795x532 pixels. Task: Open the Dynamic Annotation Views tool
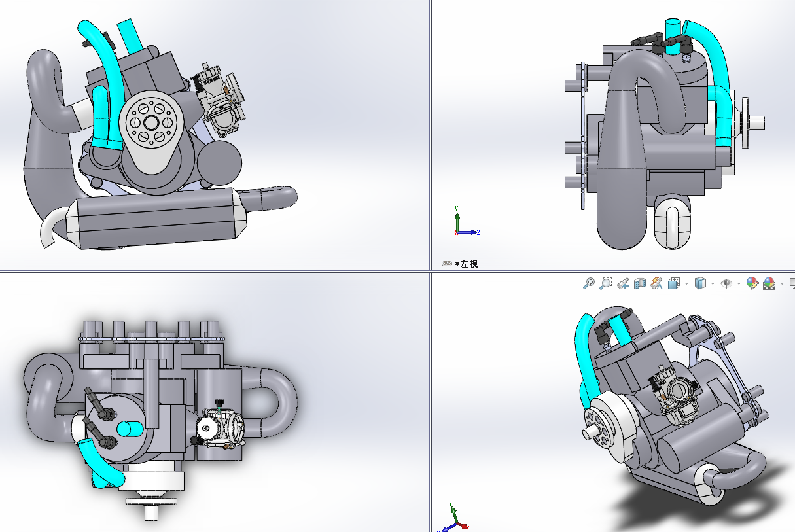[656, 283]
